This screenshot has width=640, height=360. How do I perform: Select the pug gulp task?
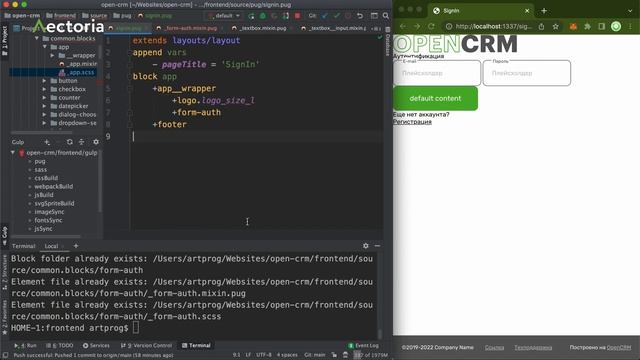tap(40, 161)
